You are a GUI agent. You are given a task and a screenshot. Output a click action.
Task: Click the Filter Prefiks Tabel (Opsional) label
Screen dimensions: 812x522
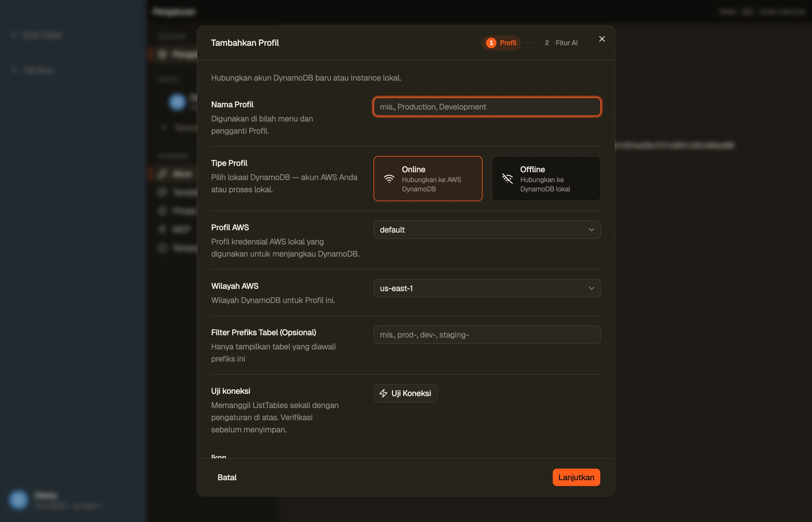point(263,333)
